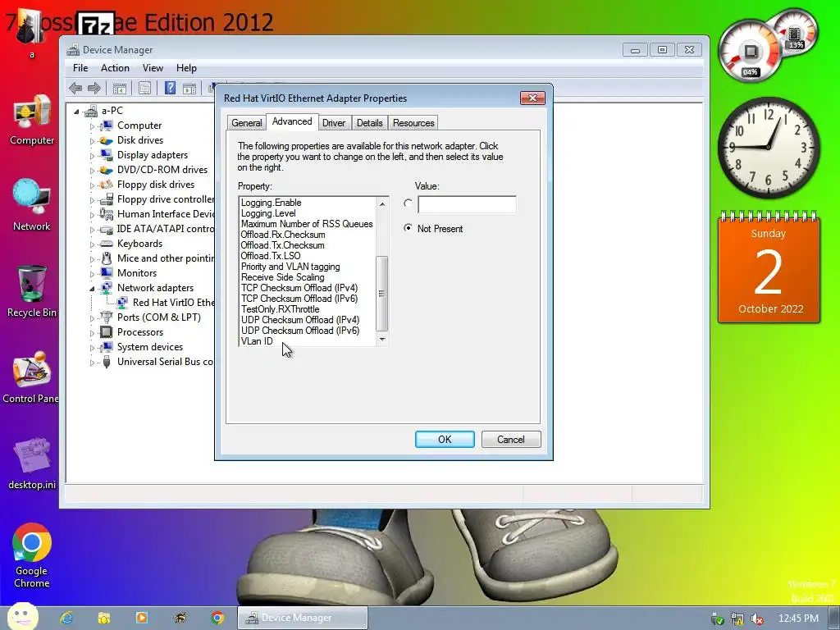The image size is (840, 630).
Task: Click Show/Hide Action Pane toolbar icon
Action: (x=189, y=89)
